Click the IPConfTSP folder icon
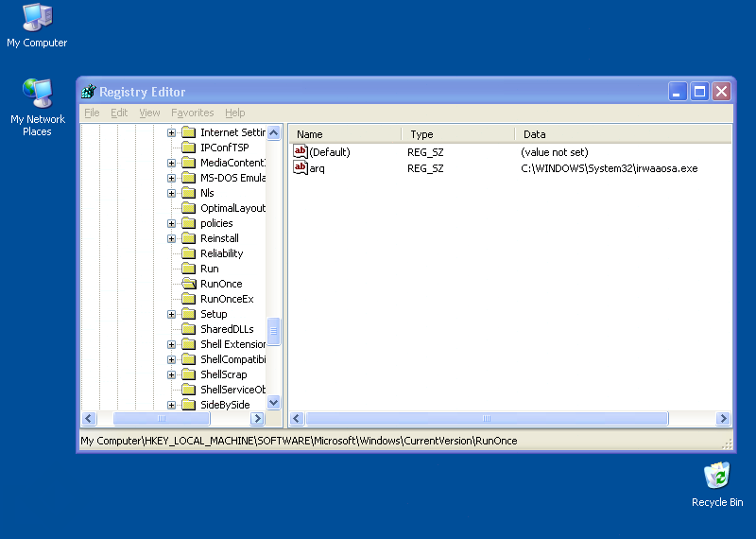756x539 pixels. click(x=188, y=148)
